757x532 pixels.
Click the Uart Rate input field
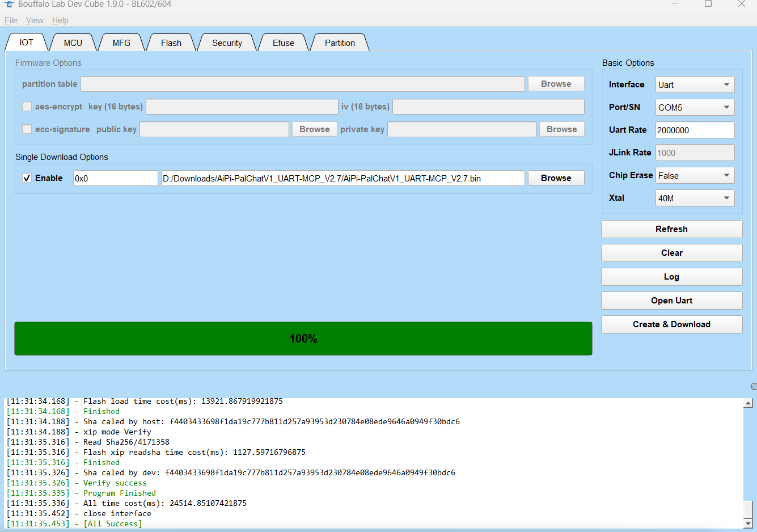[x=695, y=130]
